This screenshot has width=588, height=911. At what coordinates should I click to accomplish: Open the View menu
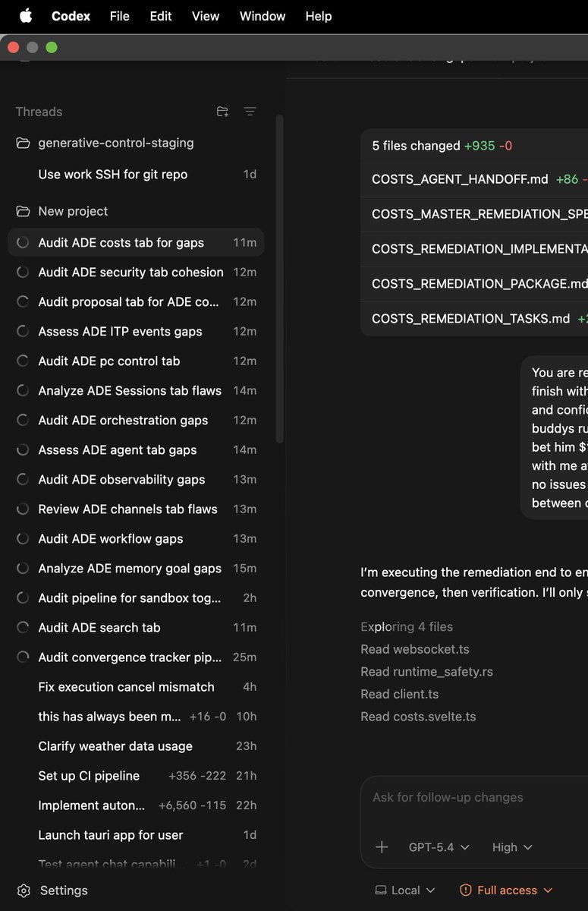pyautogui.click(x=206, y=16)
